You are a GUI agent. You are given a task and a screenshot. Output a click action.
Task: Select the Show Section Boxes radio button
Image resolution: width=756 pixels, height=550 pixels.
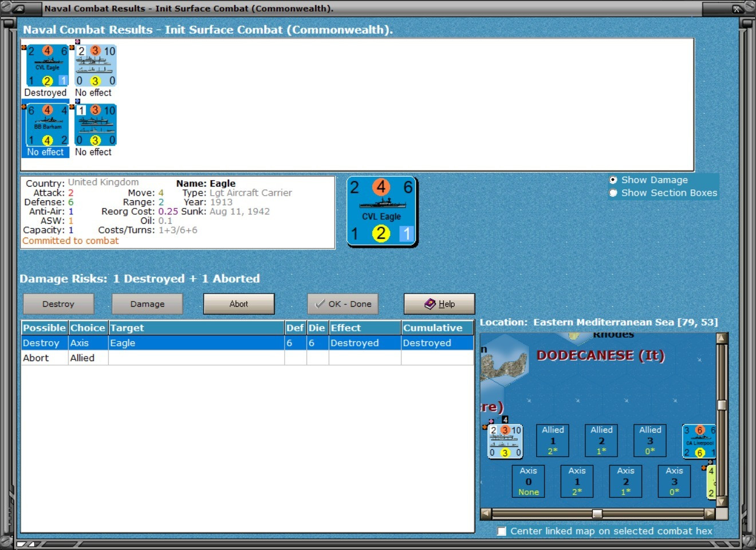point(613,193)
